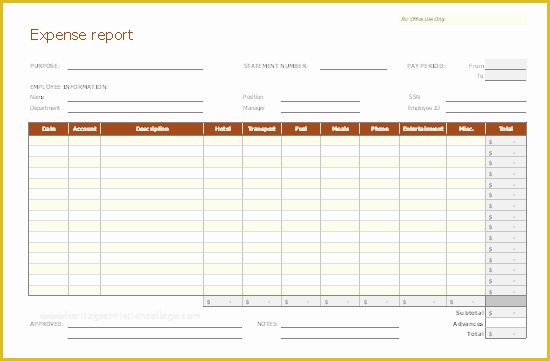Select the Date column header
Image resolution: width=550 pixels, height=361 pixels.
48,129
